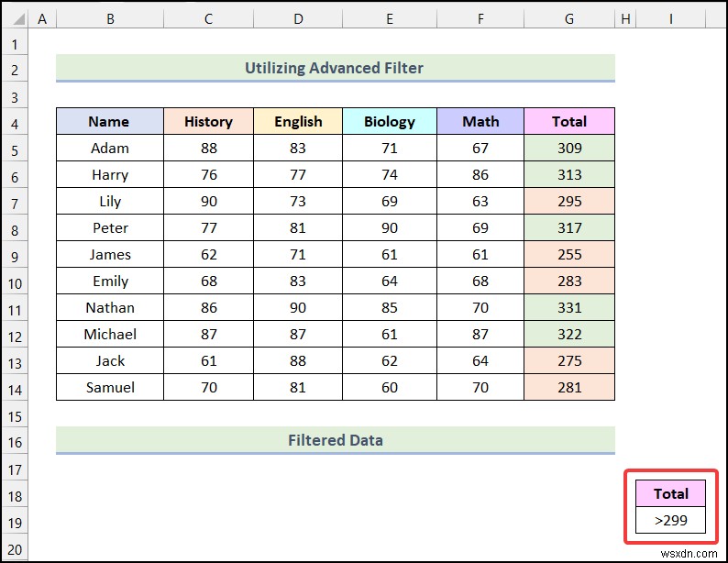The image size is (728, 563).
Task: Select column G header
Action: click(x=569, y=19)
